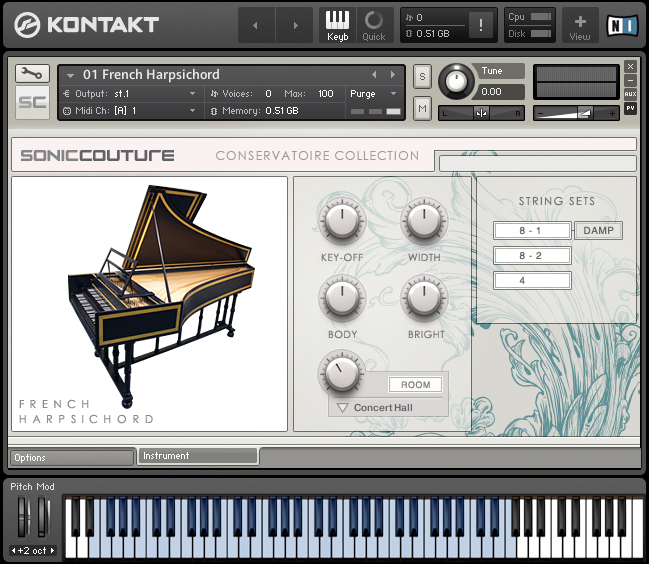Open the View plus menu
The width and height of the screenshot is (649, 564).
pyautogui.click(x=579, y=25)
